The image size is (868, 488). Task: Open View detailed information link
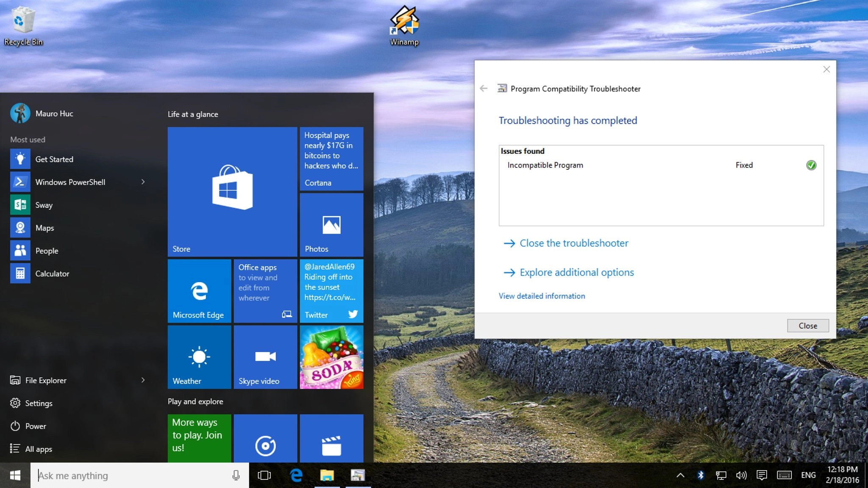tap(542, 296)
